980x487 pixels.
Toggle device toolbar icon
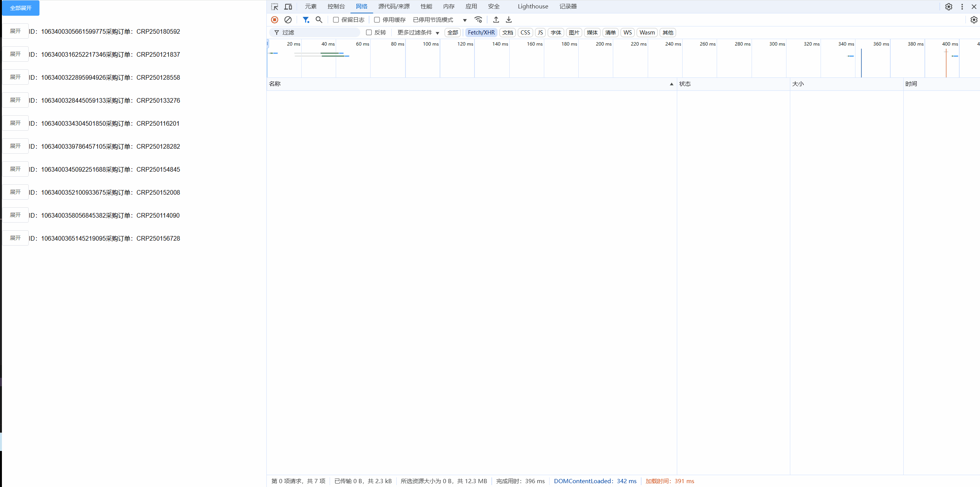[x=288, y=7]
